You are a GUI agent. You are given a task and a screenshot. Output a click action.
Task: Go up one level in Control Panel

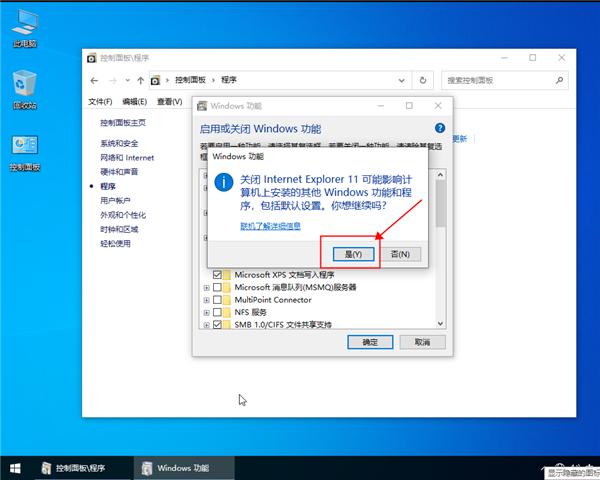[x=140, y=80]
